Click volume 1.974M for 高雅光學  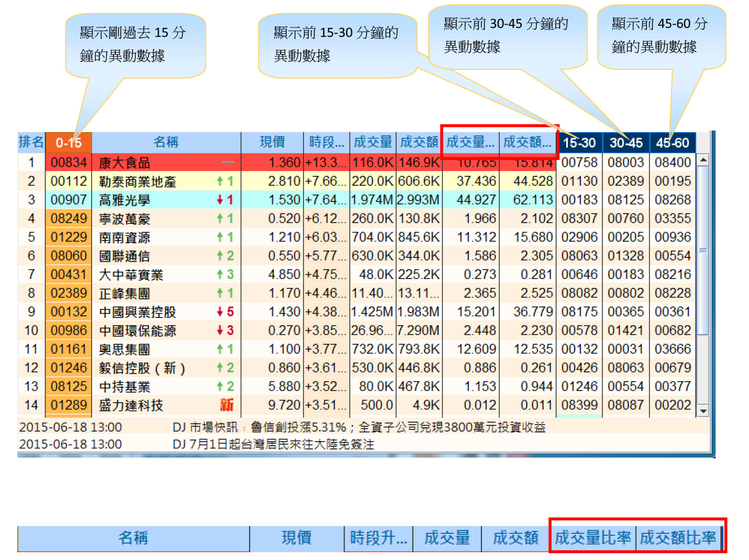pos(372,200)
